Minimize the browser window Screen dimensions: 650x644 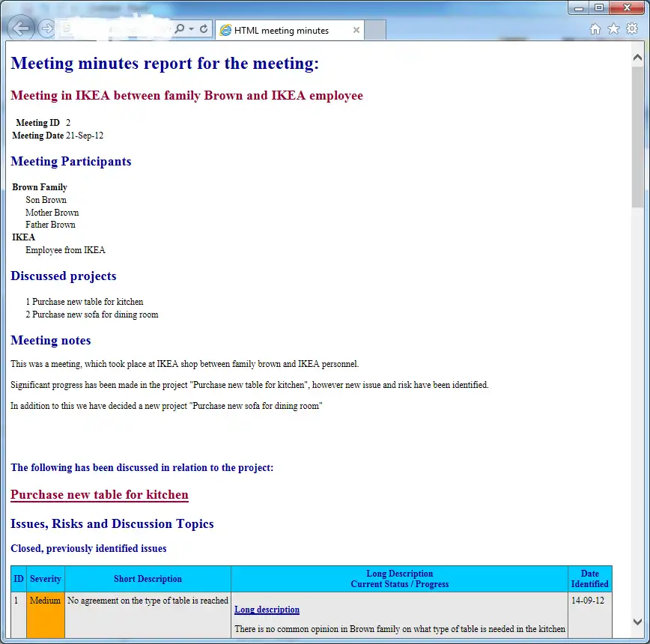[579, 8]
